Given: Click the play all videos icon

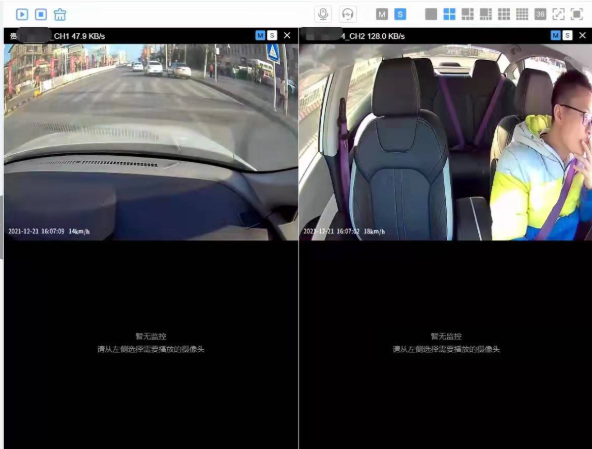Looking at the screenshot, I should pyautogui.click(x=22, y=14).
